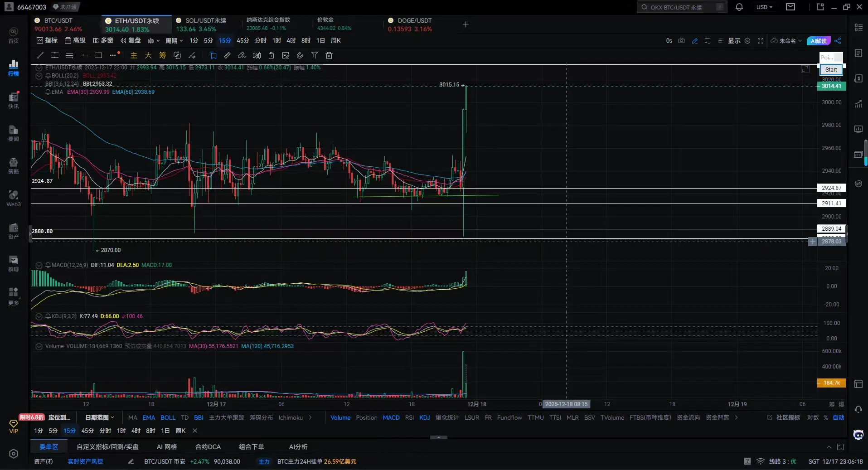
Task: Expand the 周期 period dropdown
Action: pos(174,41)
